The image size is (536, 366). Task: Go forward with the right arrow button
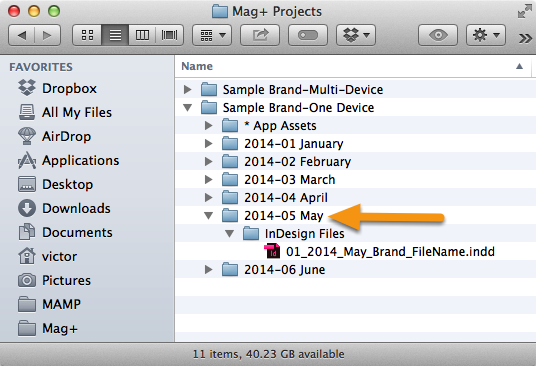(x=48, y=35)
